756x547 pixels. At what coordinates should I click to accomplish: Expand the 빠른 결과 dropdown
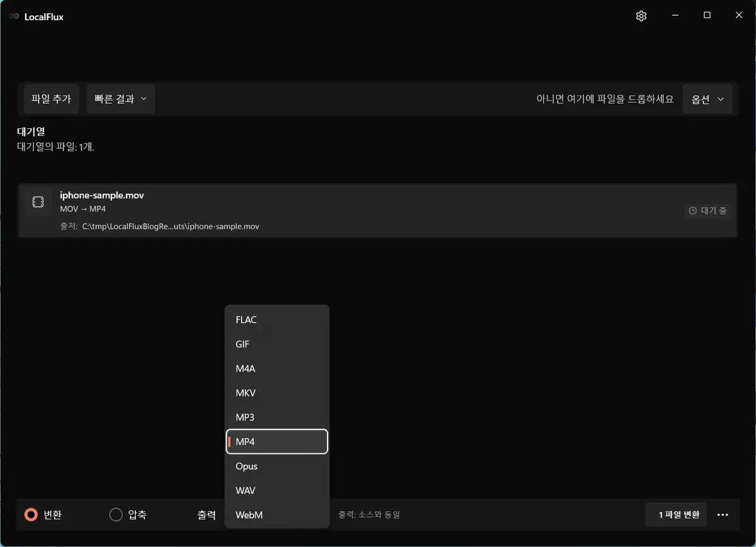coord(120,99)
